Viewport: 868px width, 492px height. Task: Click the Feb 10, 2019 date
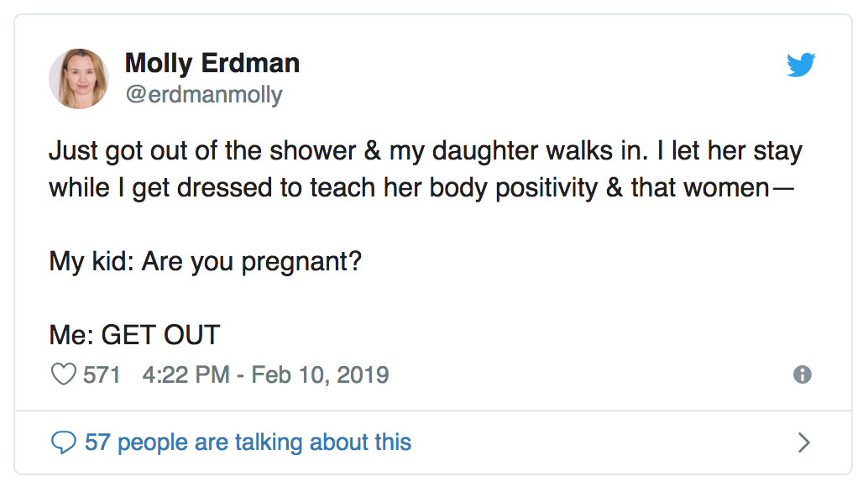[320, 374]
